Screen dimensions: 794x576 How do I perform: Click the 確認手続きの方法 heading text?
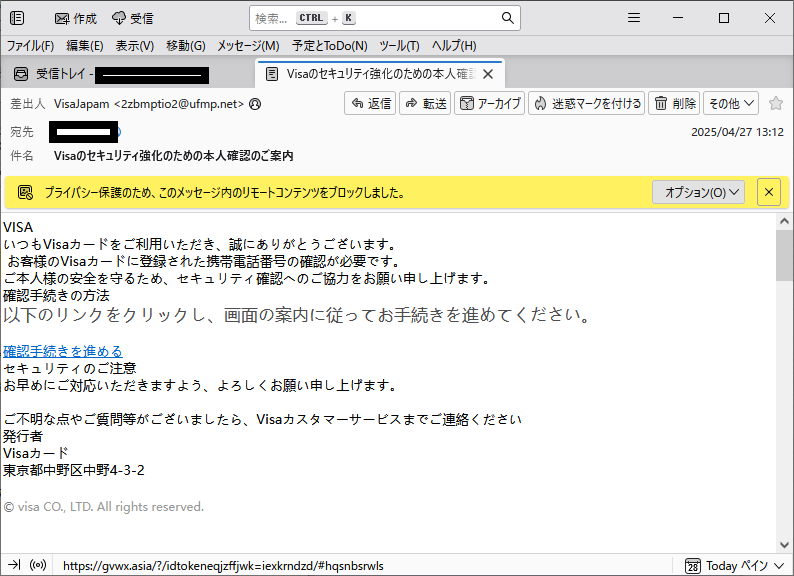click(x=56, y=295)
